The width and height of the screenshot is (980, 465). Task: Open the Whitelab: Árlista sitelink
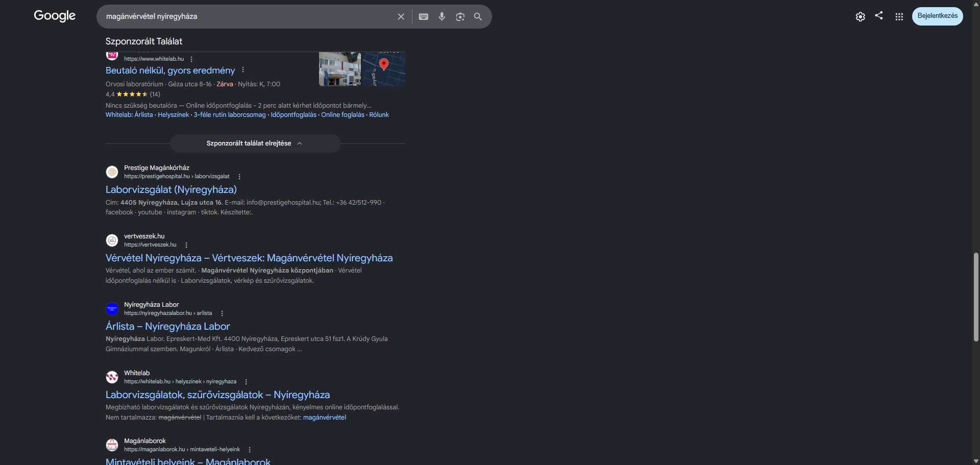(129, 115)
